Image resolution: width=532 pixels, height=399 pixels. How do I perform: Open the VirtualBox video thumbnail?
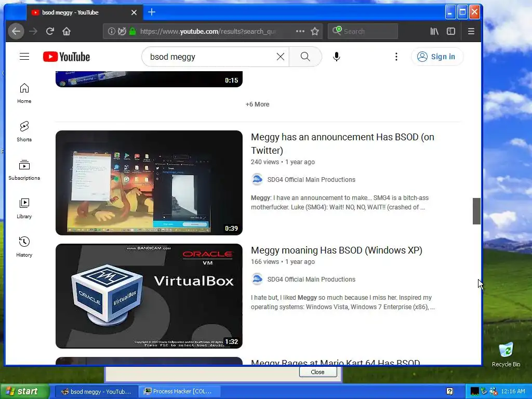pyautogui.click(x=149, y=296)
